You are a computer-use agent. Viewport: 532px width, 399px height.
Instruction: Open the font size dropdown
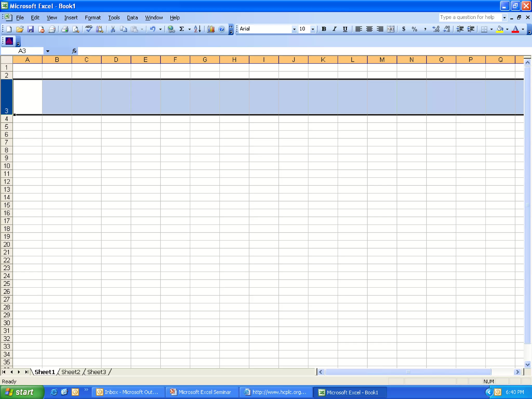point(313,29)
